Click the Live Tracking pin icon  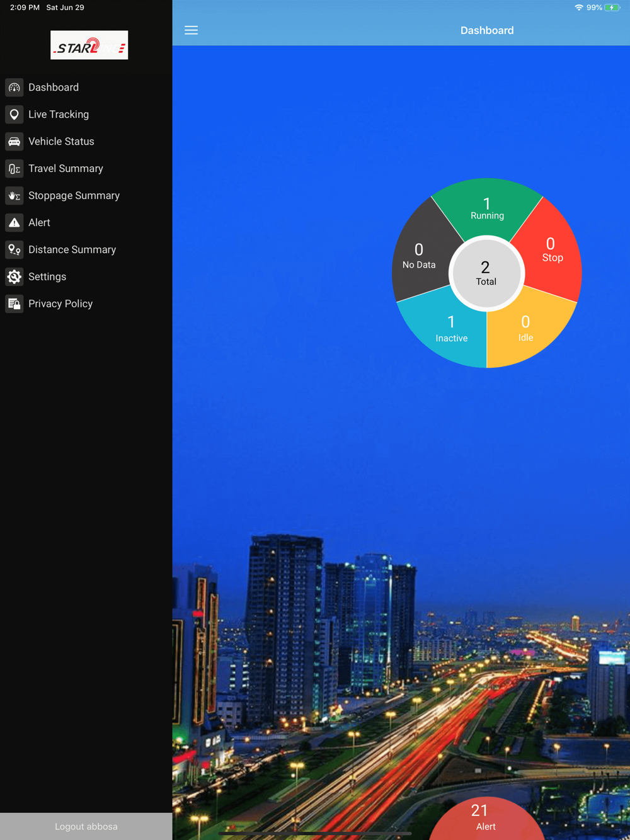pos(14,115)
